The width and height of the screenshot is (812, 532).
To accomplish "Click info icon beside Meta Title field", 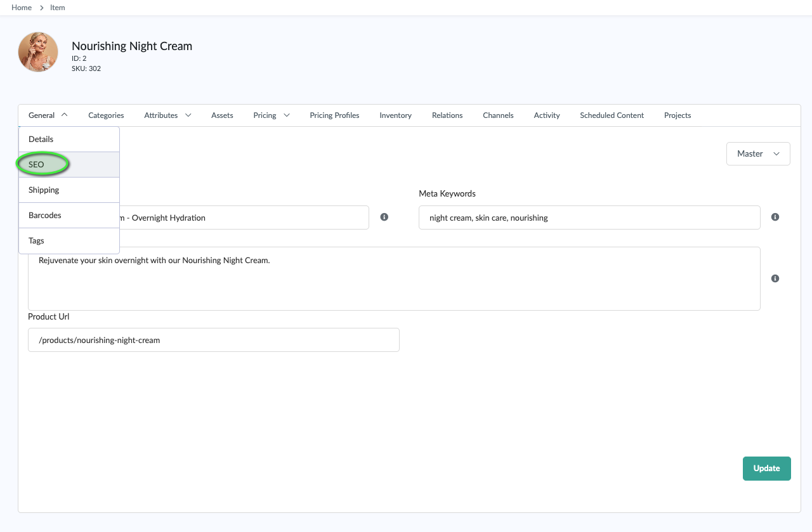I will (x=384, y=217).
